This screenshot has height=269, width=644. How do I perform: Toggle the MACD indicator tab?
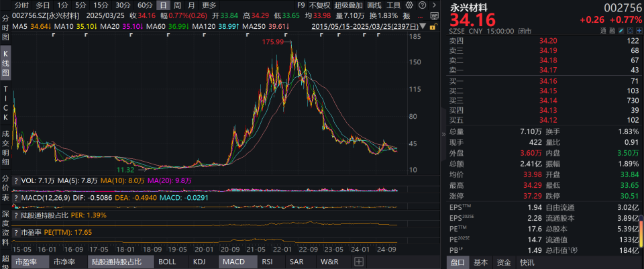[235, 262]
